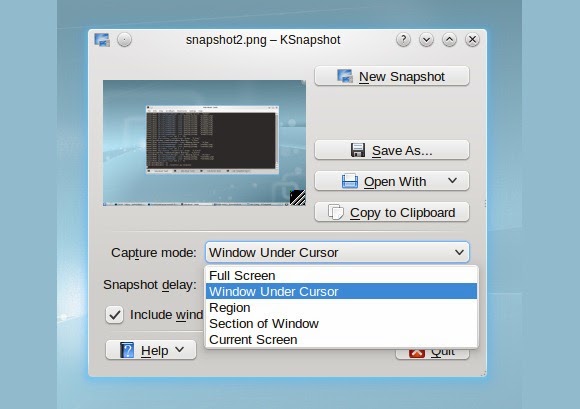Viewport: 580px width, 409px height.
Task: Click the partially hidden Quit button
Action: click(x=432, y=354)
